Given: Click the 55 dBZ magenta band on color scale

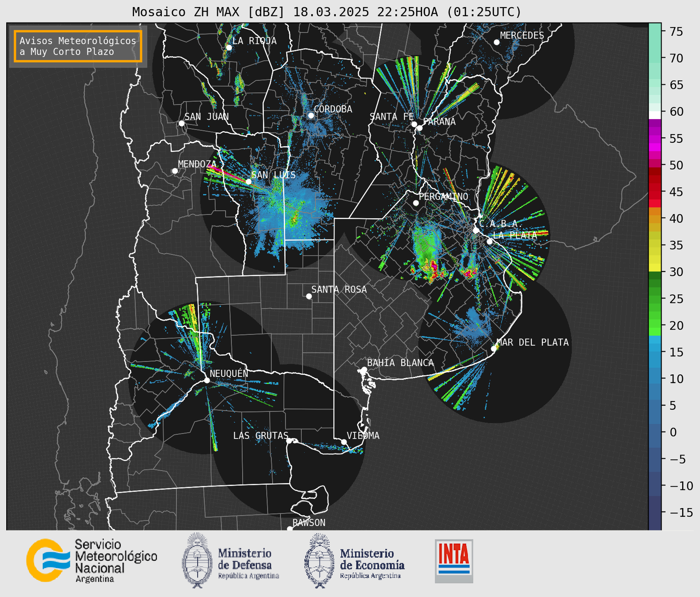Looking at the screenshot, I should (x=655, y=139).
